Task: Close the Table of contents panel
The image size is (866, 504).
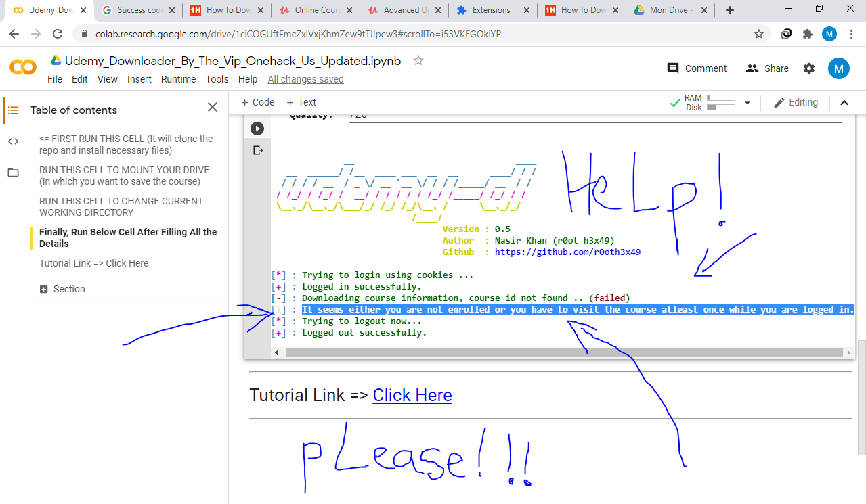Action: coord(213,107)
